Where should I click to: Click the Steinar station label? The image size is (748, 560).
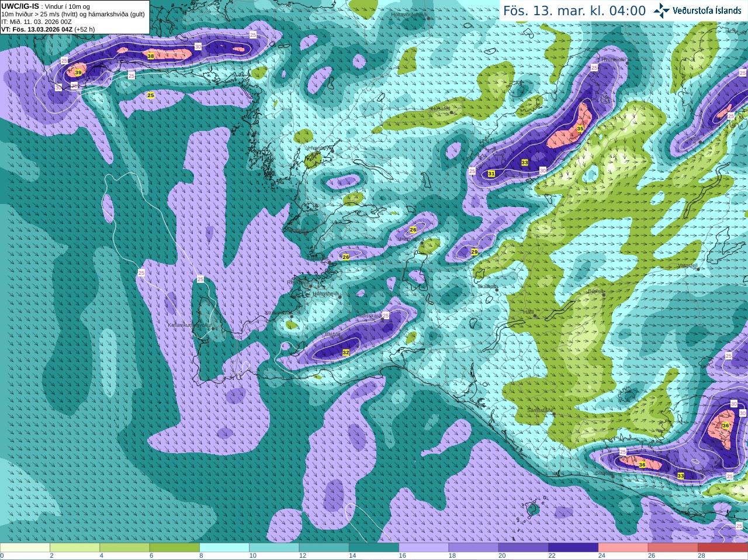[x=602, y=473]
